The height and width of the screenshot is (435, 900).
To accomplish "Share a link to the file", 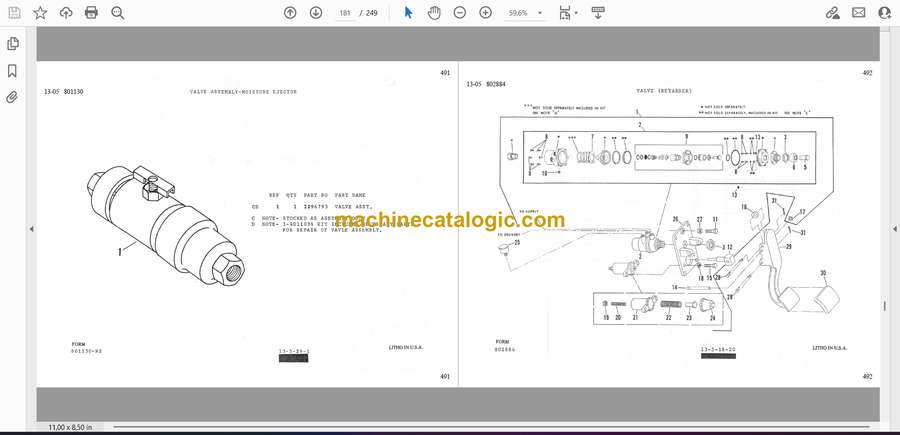I will [x=832, y=13].
